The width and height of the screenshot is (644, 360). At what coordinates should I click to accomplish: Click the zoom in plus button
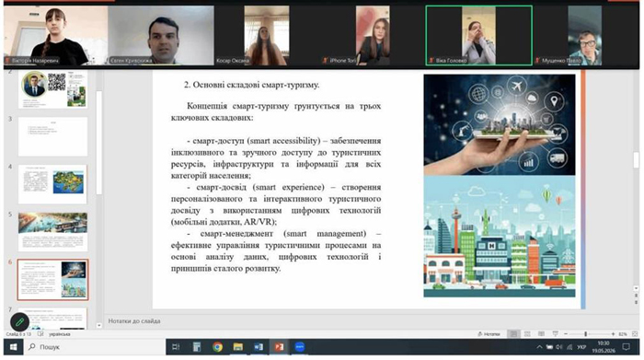[x=613, y=334]
